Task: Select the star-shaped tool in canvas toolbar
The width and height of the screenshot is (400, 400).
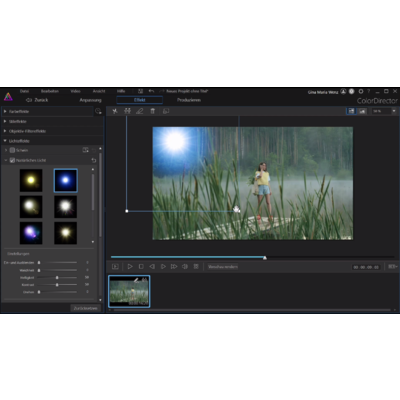Action: pos(115,111)
